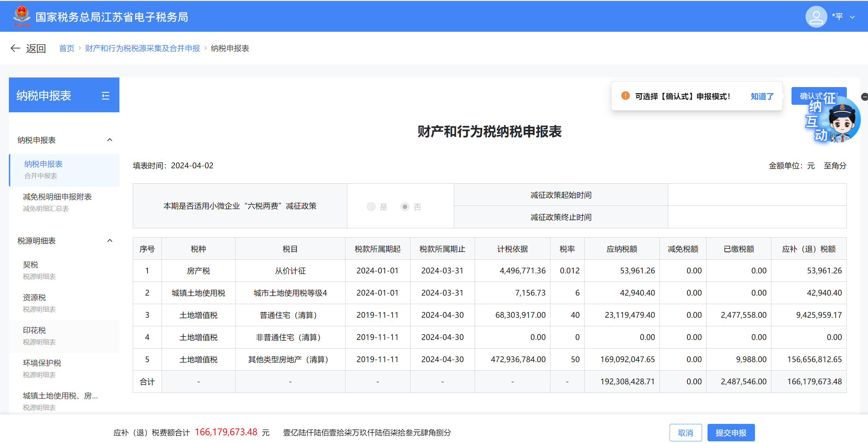The image size is (868, 443).
Task: Open 减免税明细申报附表 in sidebar
Action: tap(57, 197)
